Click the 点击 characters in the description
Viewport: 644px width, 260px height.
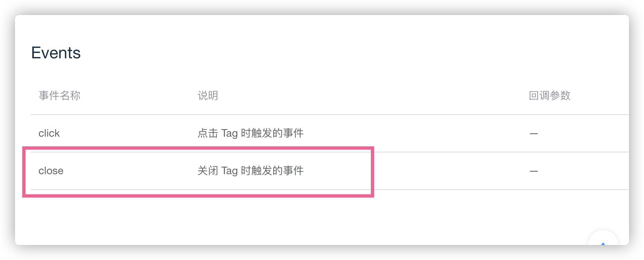pyautogui.click(x=208, y=133)
